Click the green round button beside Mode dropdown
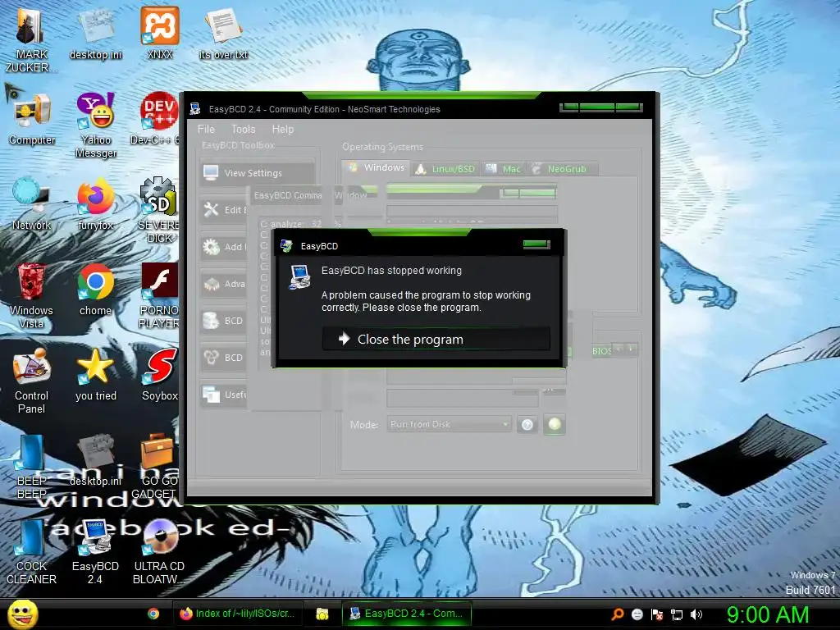This screenshot has height=630, width=840. pos(555,424)
